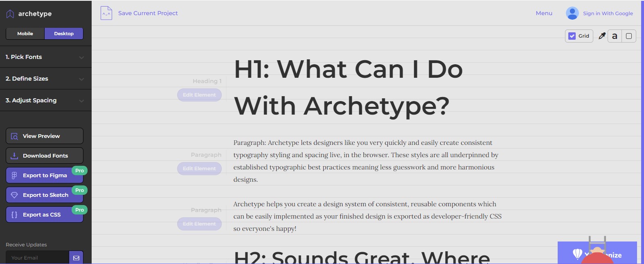Select the eyedropper color picker tool
644x264 pixels.
602,36
